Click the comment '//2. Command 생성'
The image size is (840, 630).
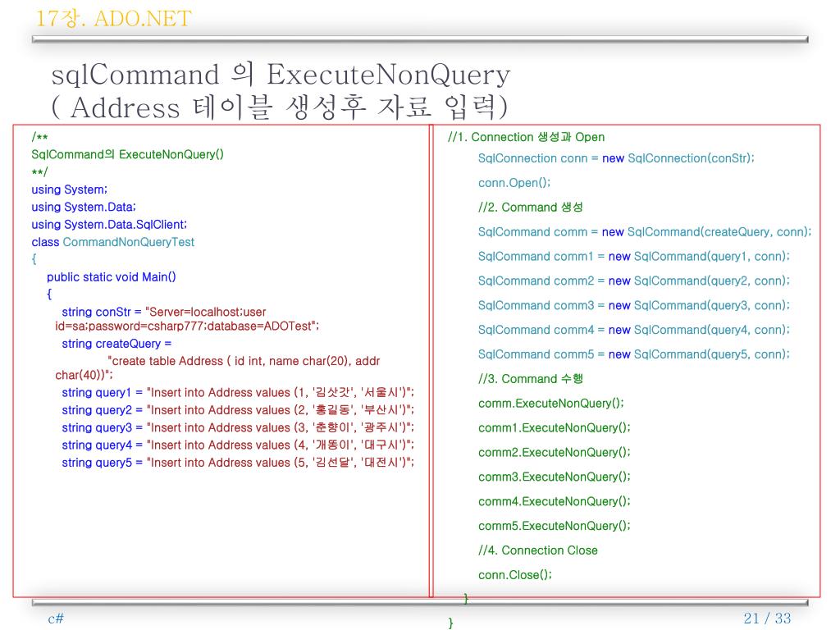531,208
